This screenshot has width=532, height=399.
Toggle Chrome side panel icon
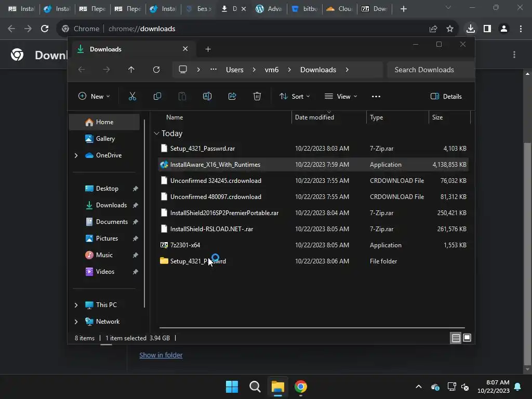[487, 29]
